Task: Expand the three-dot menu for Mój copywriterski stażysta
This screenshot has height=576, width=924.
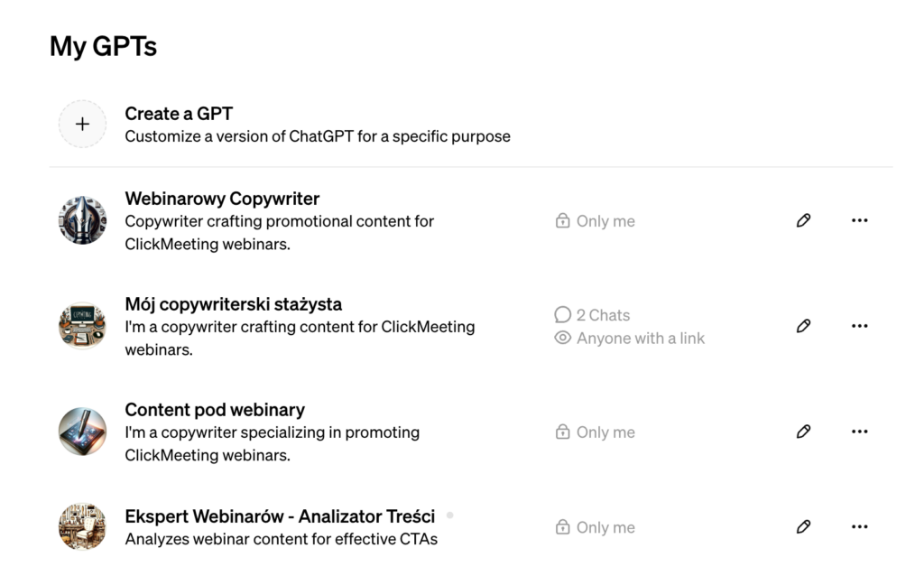Action: [859, 326]
